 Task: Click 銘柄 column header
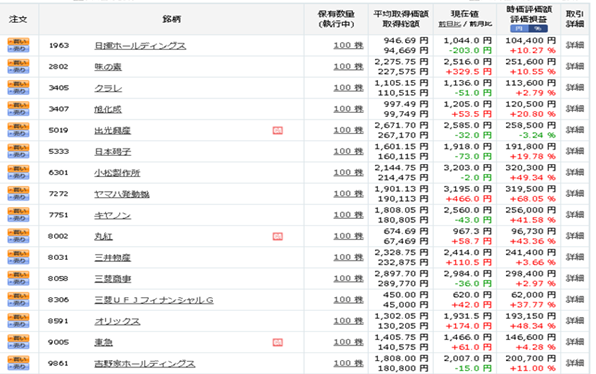point(171,19)
